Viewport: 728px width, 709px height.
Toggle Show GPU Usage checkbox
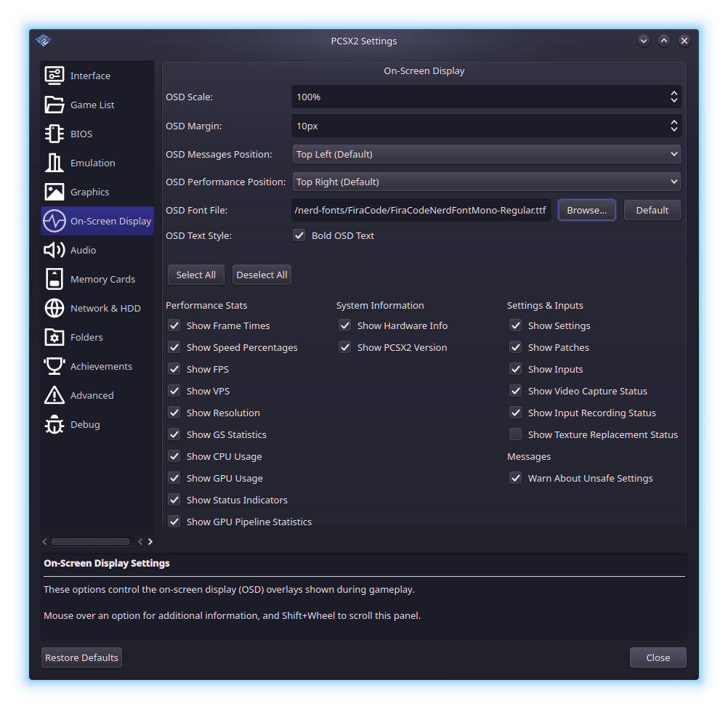pyautogui.click(x=174, y=478)
